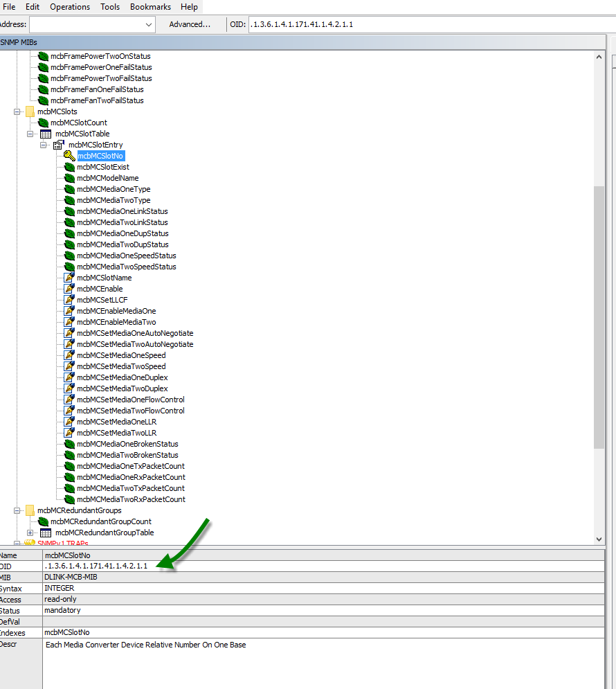Click the pencil icon beside mcbMCSlotName
616x689 pixels.
[x=69, y=277]
